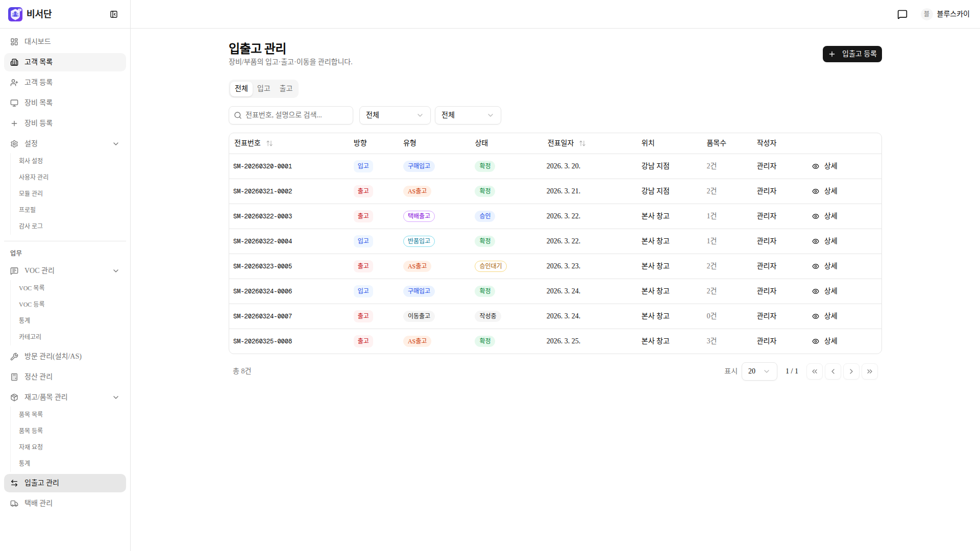980x551 pixels.
Task: Open 모듈 관리 submenu item
Action: (x=31, y=193)
